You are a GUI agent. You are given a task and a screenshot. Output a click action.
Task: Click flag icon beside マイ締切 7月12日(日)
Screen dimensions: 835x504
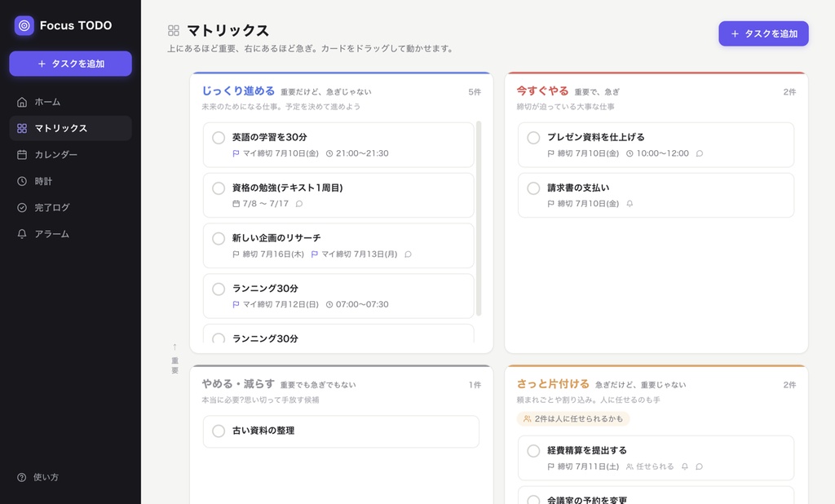236,304
